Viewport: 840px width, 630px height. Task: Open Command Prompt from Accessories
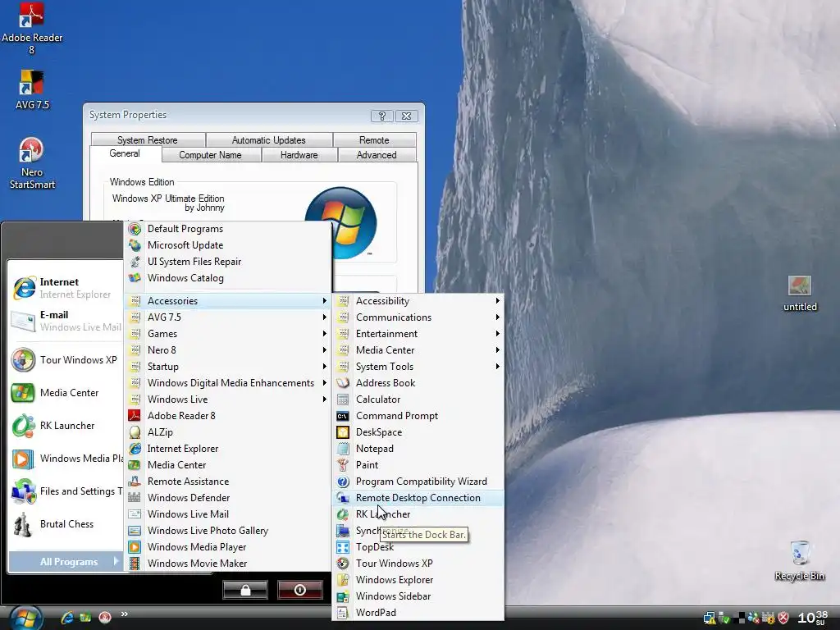pyautogui.click(x=418, y=416)
